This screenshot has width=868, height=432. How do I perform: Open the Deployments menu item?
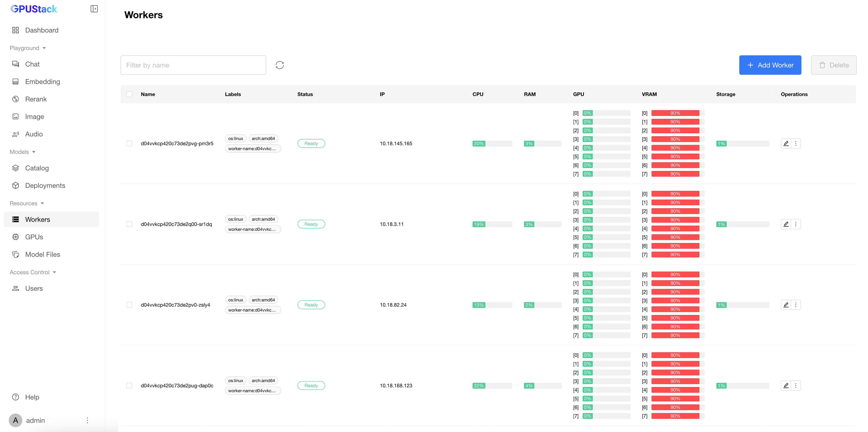point(45,185)
